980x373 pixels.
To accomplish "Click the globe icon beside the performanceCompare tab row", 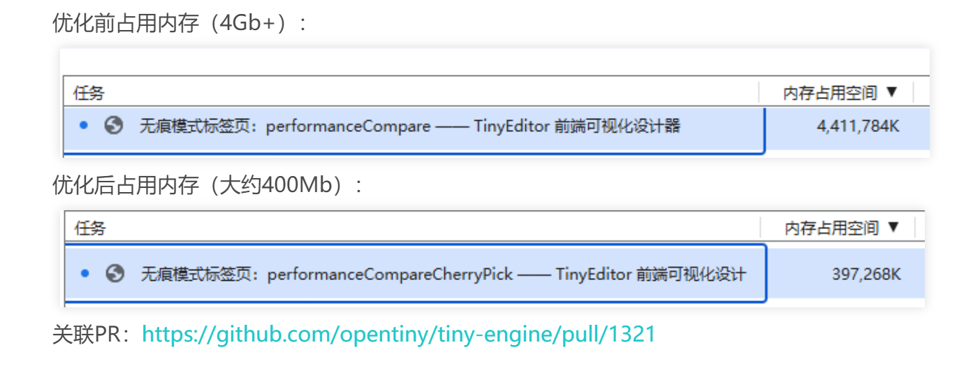I will 114,126.
